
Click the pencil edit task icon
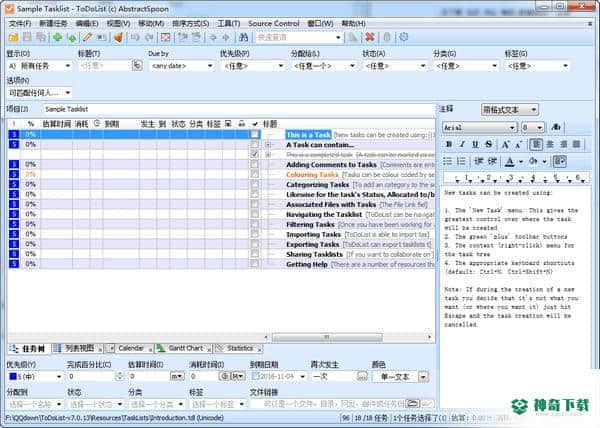coord(87,37)
